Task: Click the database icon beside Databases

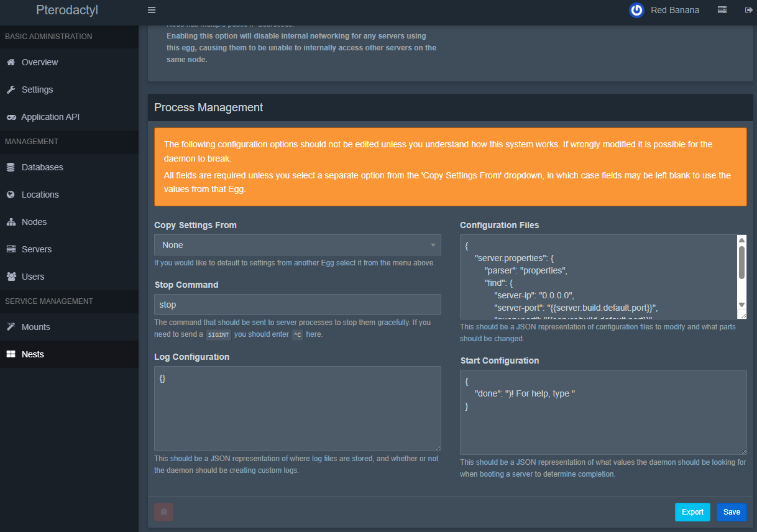Action: click(x=11, y=167)
